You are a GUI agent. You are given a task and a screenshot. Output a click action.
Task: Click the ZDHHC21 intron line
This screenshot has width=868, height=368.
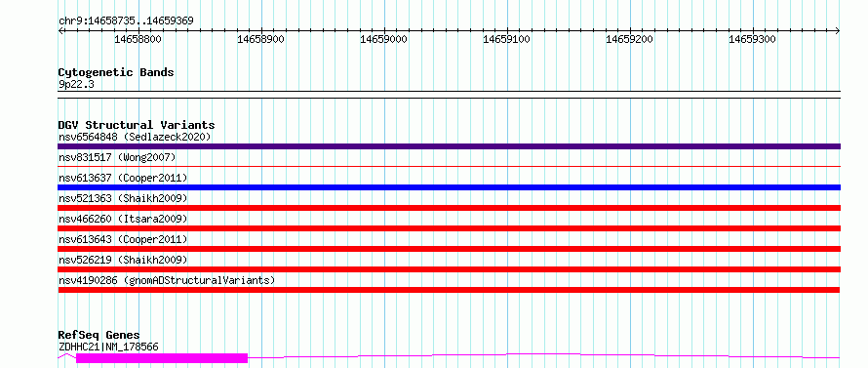point(543,354)
